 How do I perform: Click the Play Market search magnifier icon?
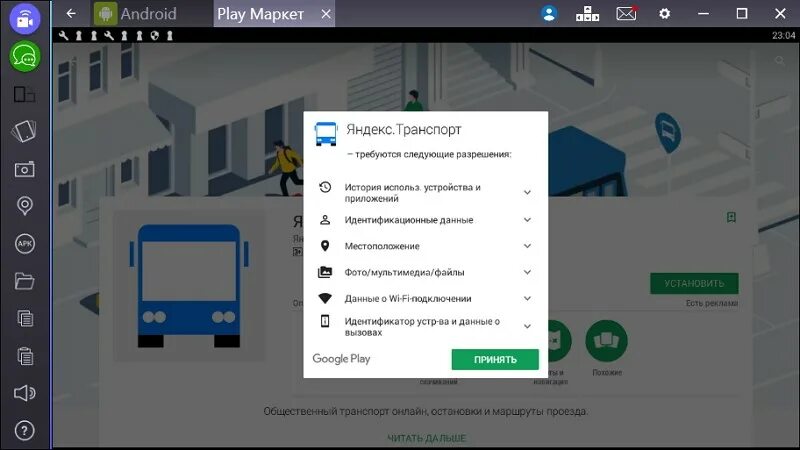(x=780, y=61)
